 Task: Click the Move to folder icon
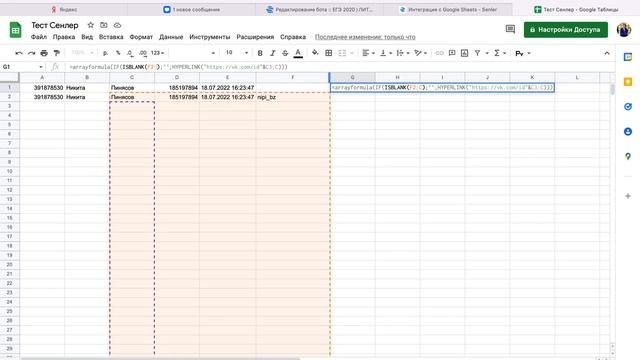pyautogui.click(x=104, y=25)
